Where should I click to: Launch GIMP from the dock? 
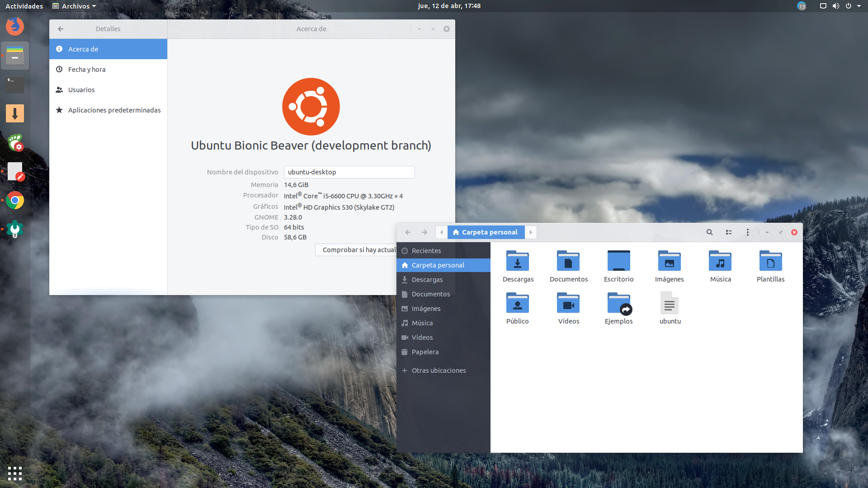coord(15,171)
